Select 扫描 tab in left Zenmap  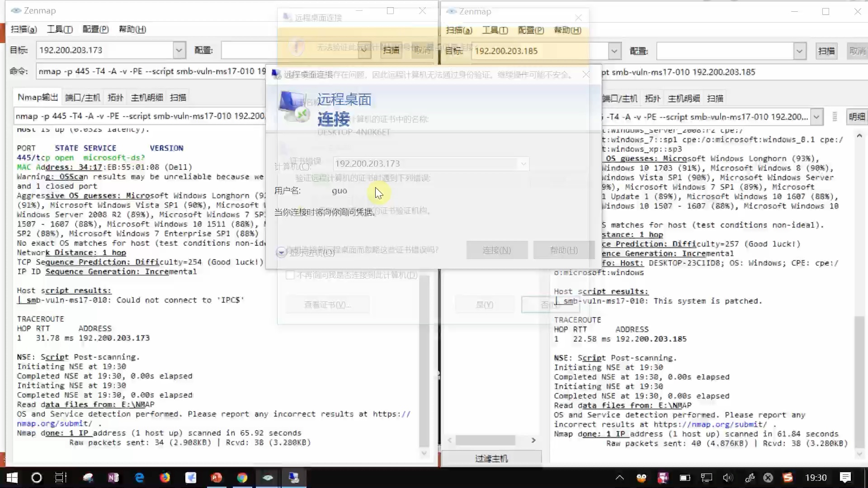[x=178, y=98]
